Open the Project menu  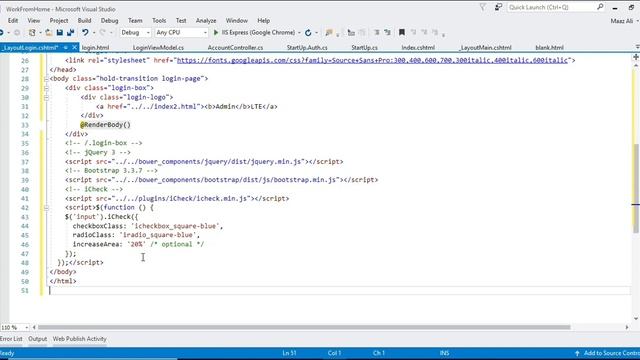point(59,21)
